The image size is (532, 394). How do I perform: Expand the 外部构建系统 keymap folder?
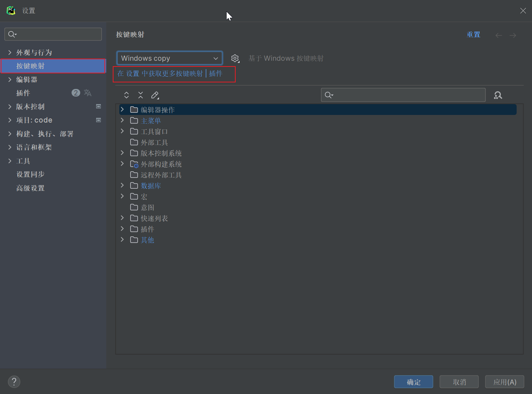pos(122,164)
